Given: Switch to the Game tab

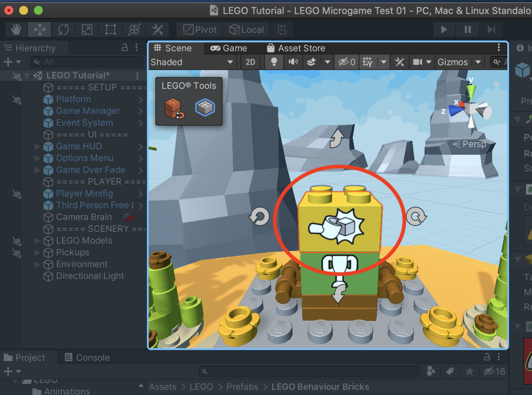Looking at the screenshot, I should point(229,48).
